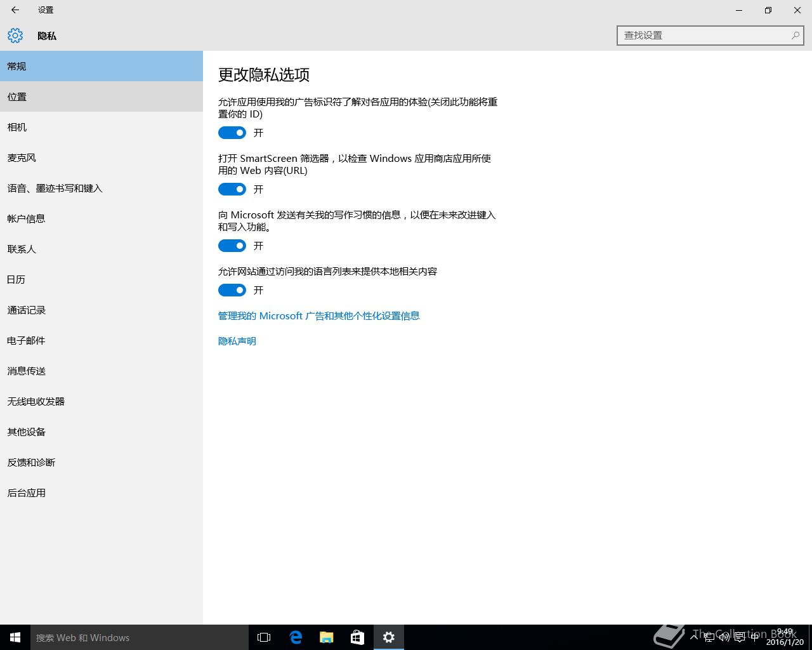The width and height of the screenshot is (812, 650).
Task: Open Task View from the taskbar
Action: (x=264, y=637)
